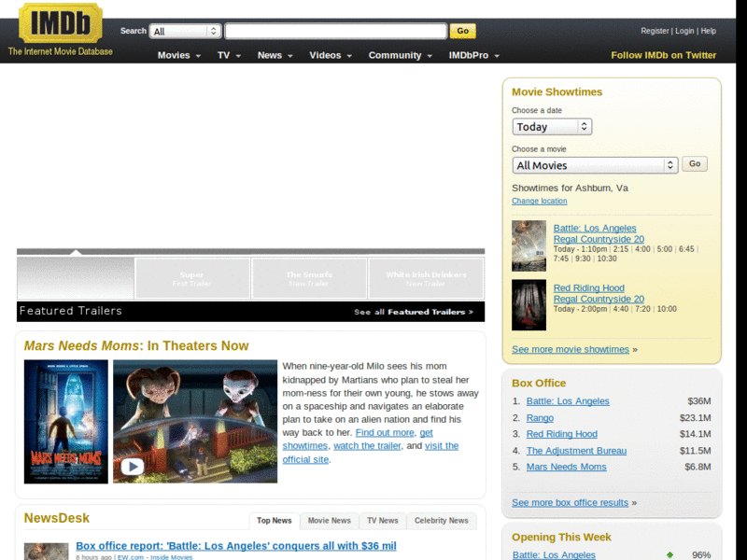Open Battle: Los Angeles under Opening This Week
The width and height of the screenshot is (747, 560).
point(554,554)
